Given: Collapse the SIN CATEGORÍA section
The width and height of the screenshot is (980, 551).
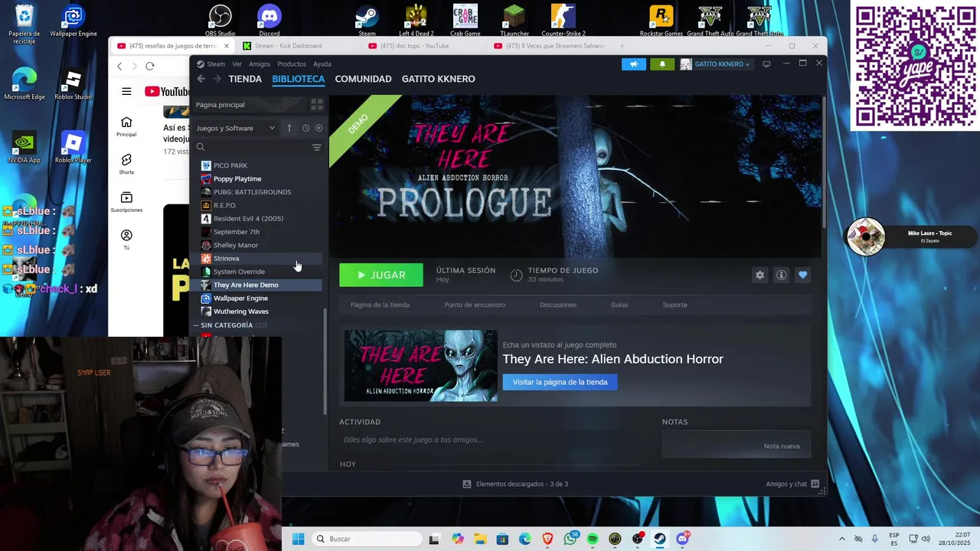Looking at the screenshot, I should click(x=196, y=325).
